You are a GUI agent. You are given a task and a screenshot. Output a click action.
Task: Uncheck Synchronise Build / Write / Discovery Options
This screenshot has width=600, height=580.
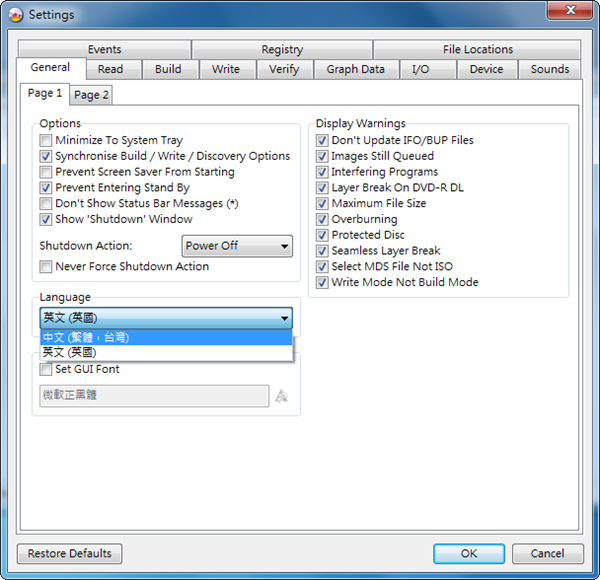click(46, 156)
